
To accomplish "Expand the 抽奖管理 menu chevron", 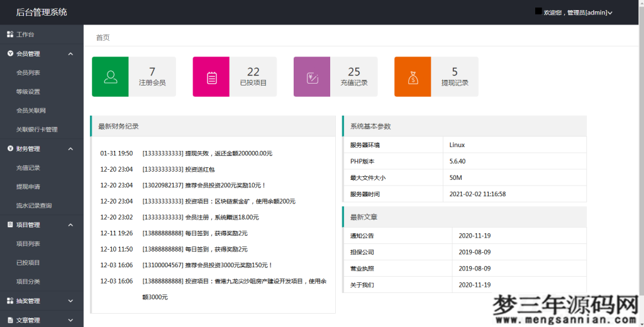I will coord(70,301).
